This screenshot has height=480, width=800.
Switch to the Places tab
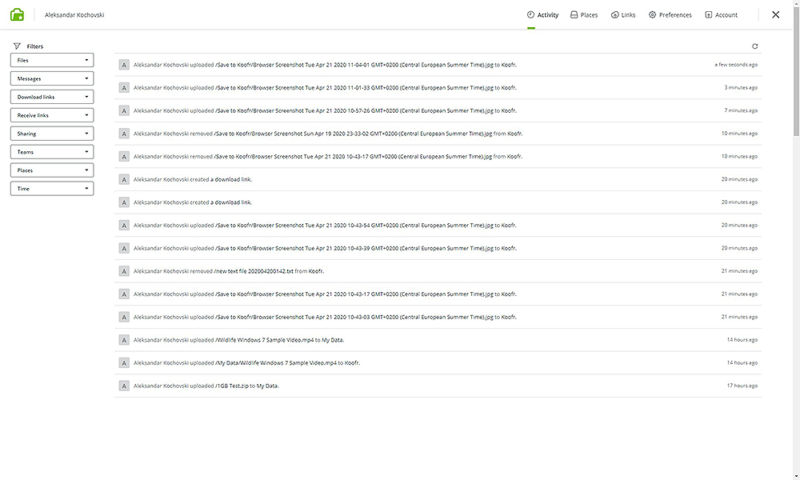point(584,15)
